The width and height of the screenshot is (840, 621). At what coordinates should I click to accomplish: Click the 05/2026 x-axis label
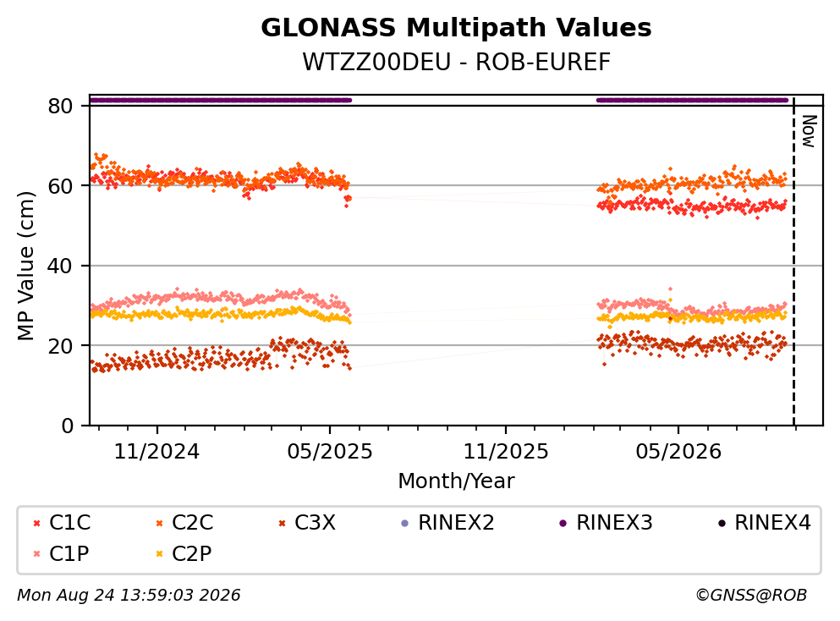point(678,452)
